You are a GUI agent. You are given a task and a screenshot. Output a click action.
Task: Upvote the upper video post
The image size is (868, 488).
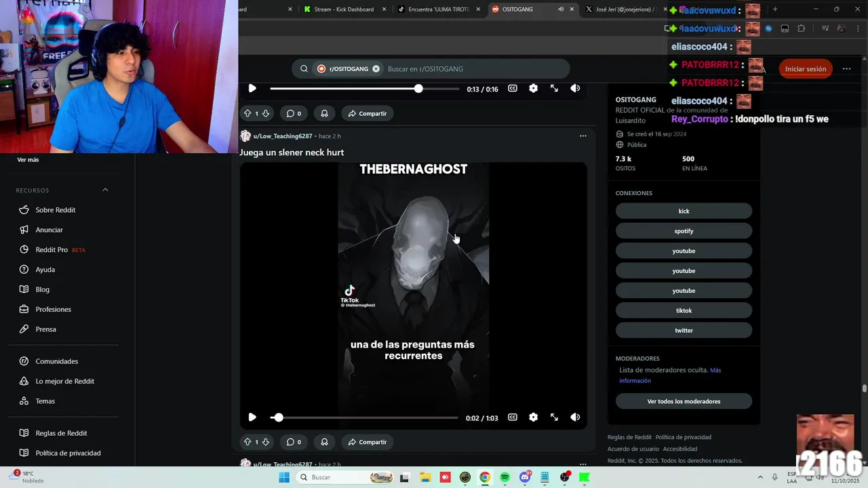click(248, 113)
